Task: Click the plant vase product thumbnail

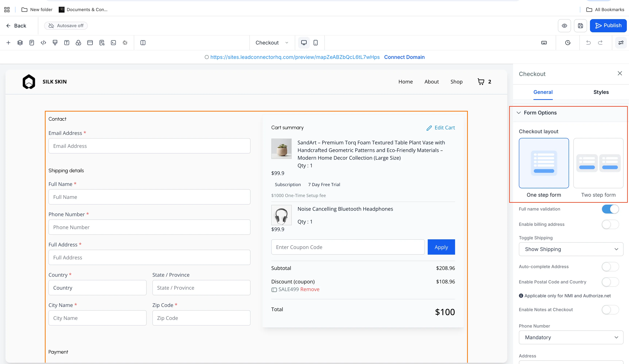Action: click(281, 149)
